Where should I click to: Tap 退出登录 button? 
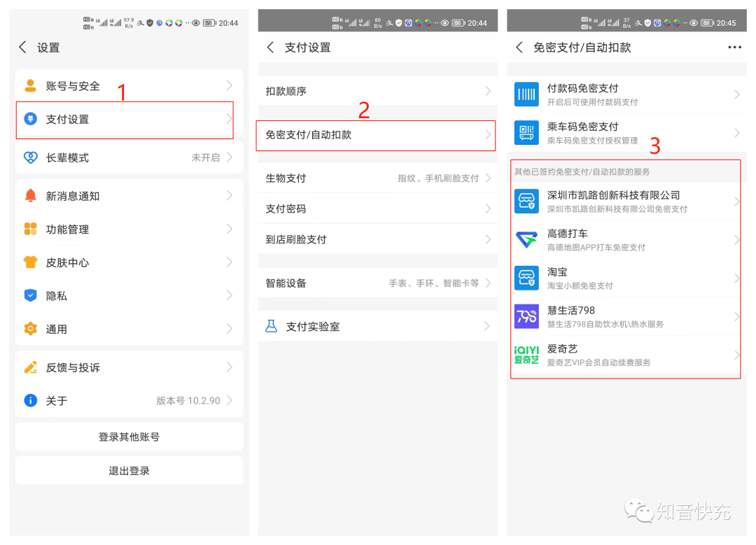[x=129, y=470]
